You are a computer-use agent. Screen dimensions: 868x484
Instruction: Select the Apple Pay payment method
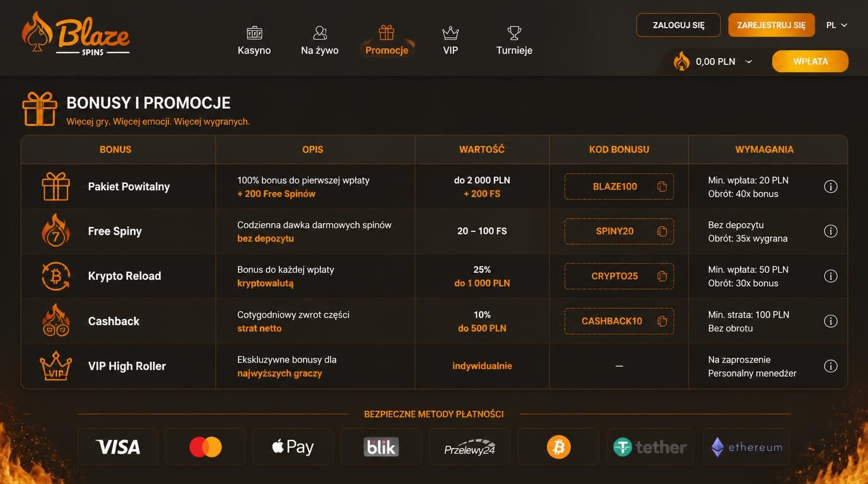[293, 447]
